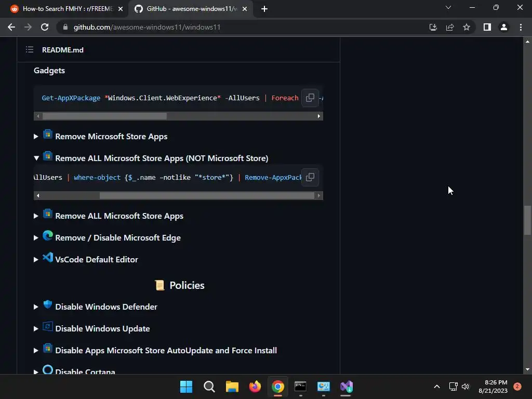
Task: Go forward in browser history
Action: pyautogui.click(x=28, y=27)
